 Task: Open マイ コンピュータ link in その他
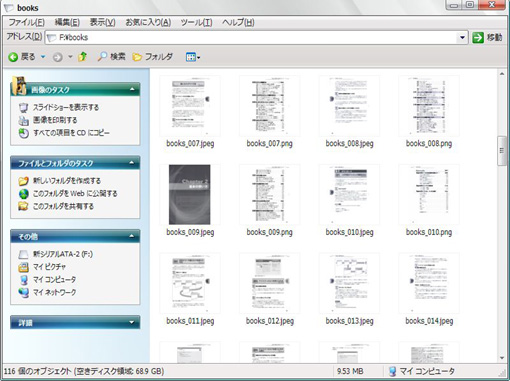pos(54,279)
